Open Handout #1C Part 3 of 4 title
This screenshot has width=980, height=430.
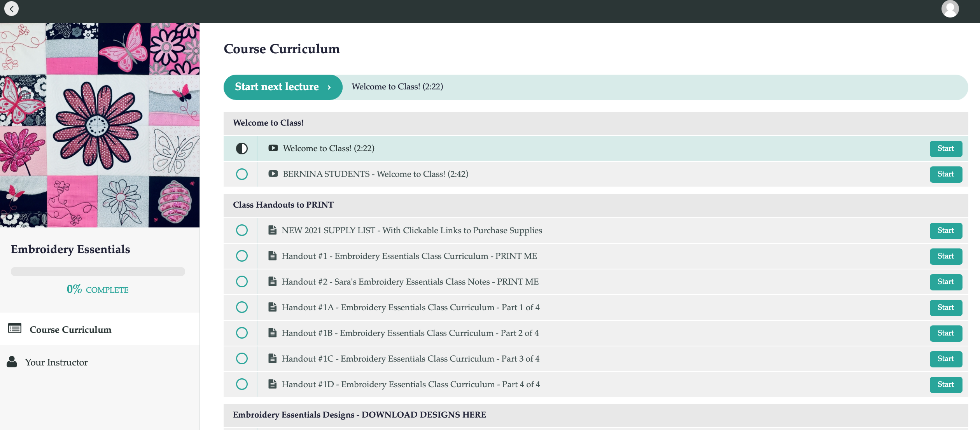click(x=411, y=359)
